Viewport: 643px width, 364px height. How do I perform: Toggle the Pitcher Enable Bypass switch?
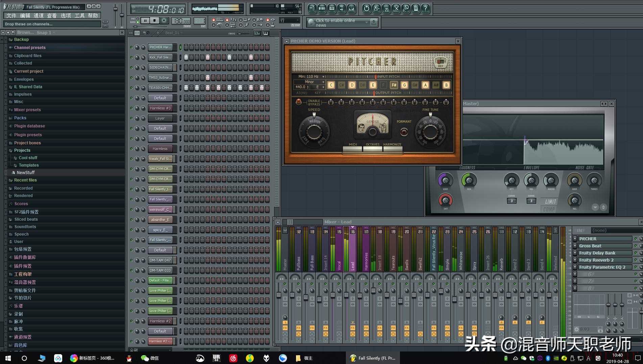point(299,102)
